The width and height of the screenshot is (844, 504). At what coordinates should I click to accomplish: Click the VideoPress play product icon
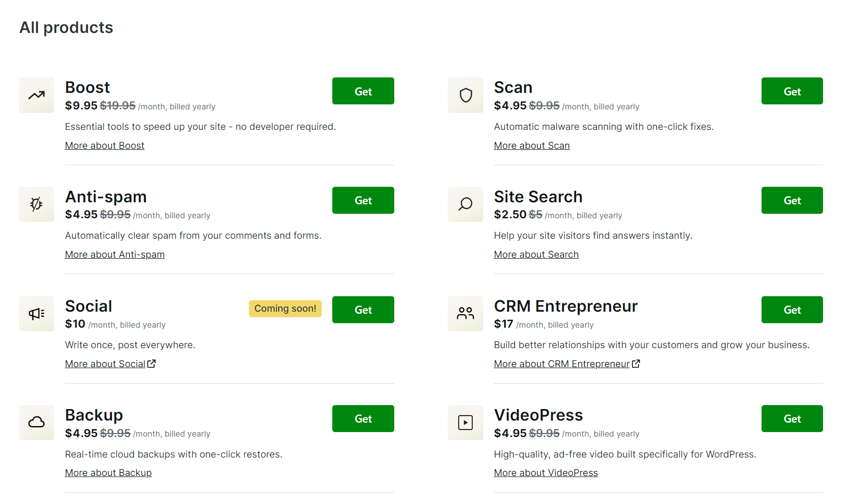click(465, 422)
